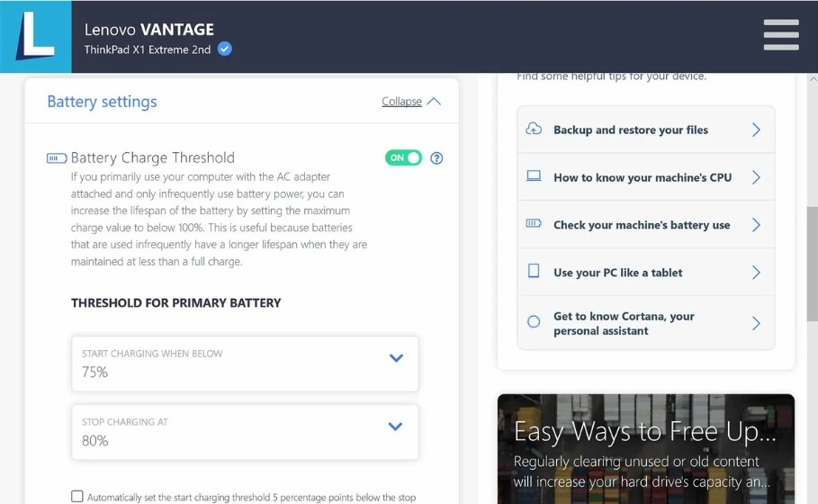Open How to know your machine's CPU
818x504 pixels.
point(645,177)
